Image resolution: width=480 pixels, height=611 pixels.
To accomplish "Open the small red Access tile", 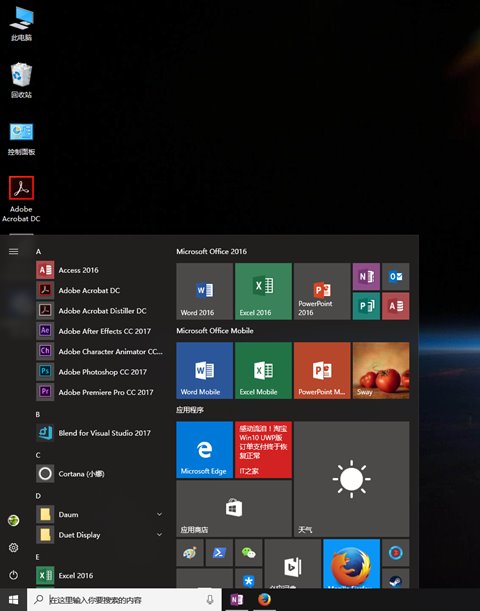I will click(396, 306).
